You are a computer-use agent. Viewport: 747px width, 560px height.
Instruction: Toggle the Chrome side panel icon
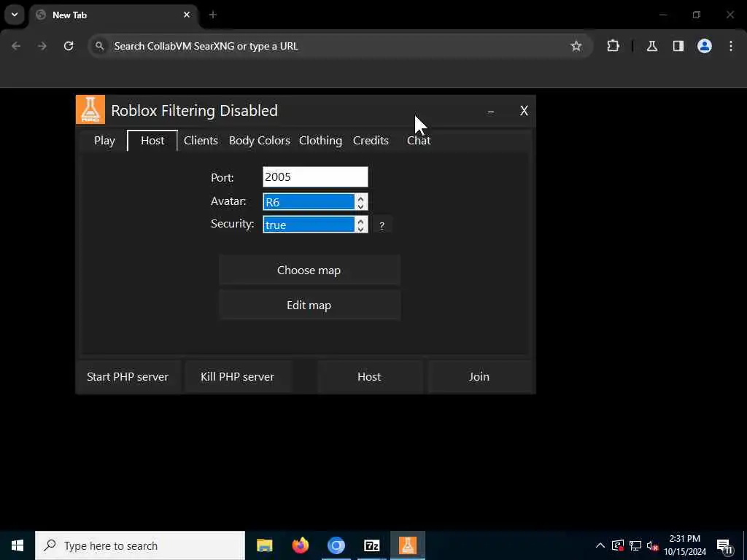click(678, 46)
